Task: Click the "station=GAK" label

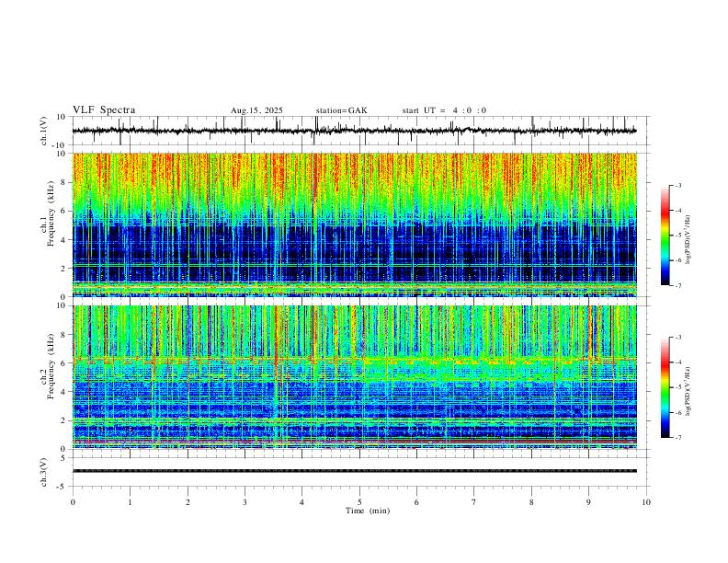Action: (x=341, y=110)
